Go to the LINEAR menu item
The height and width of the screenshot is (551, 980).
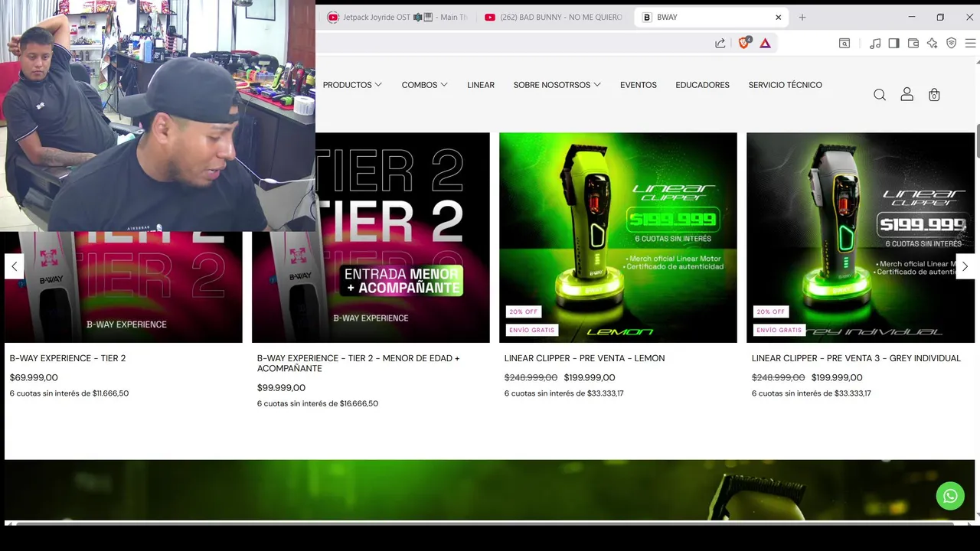click(x=481, y=85)
